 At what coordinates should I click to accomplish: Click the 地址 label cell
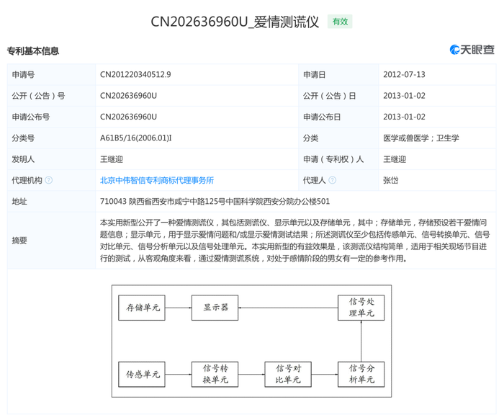51,201
